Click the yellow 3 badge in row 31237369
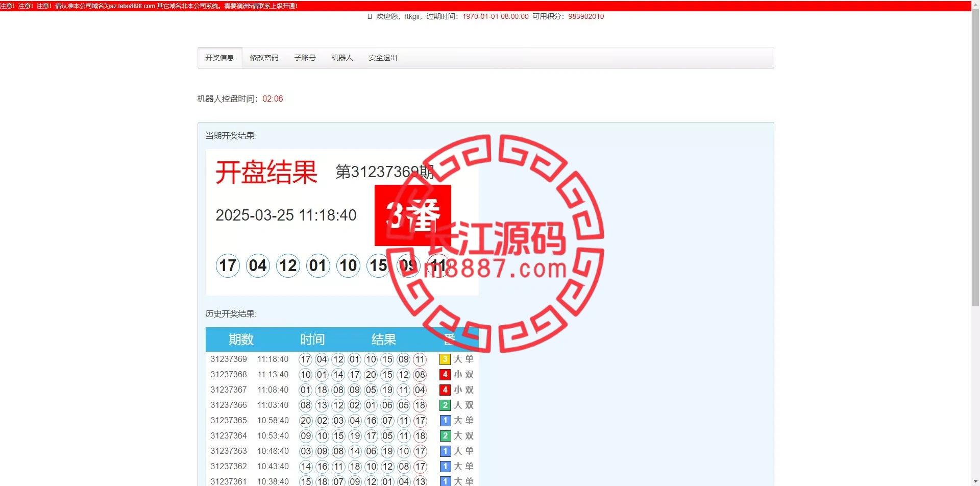The width and height of the screenshot is (980, 486). coord(445,359)
